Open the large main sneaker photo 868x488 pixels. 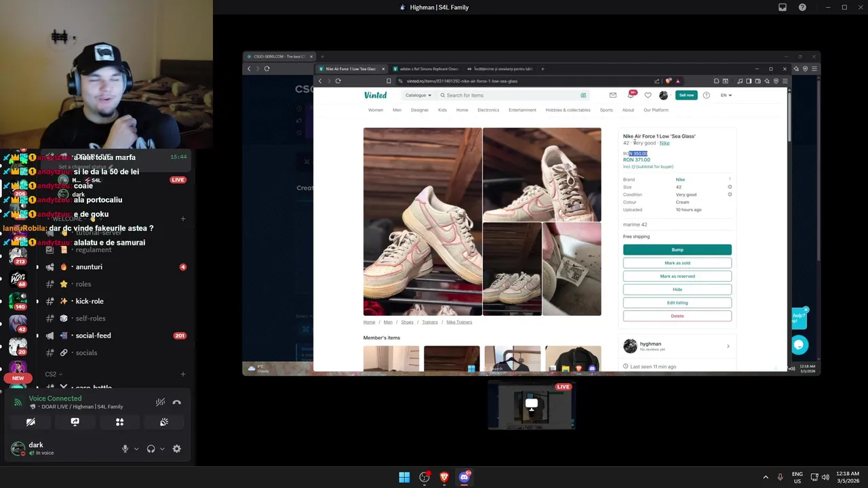coord(422,222)
